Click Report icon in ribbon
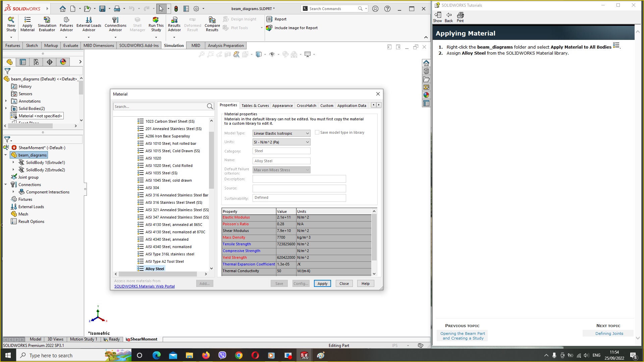The image size is (644, 362). [277, 19]
